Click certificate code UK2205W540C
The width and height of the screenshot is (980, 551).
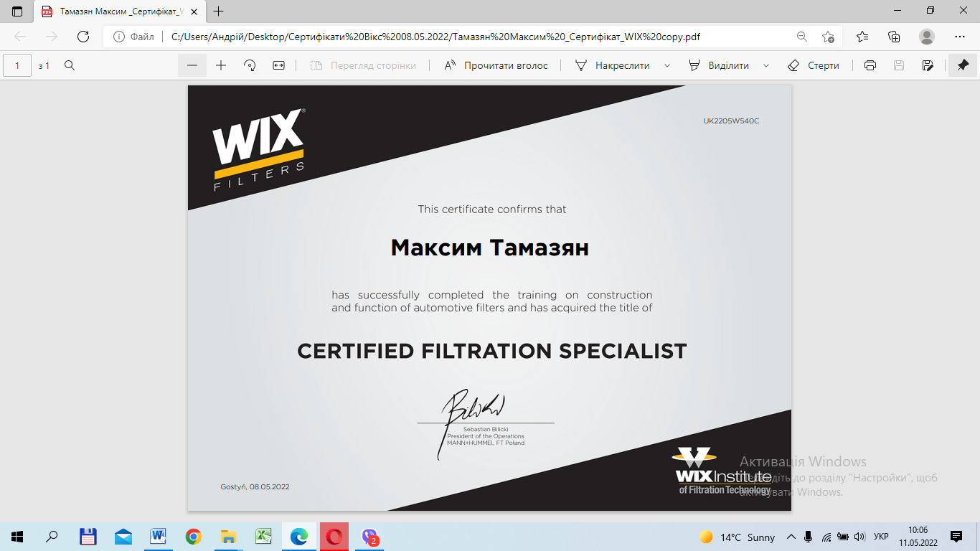pos(731,121)
